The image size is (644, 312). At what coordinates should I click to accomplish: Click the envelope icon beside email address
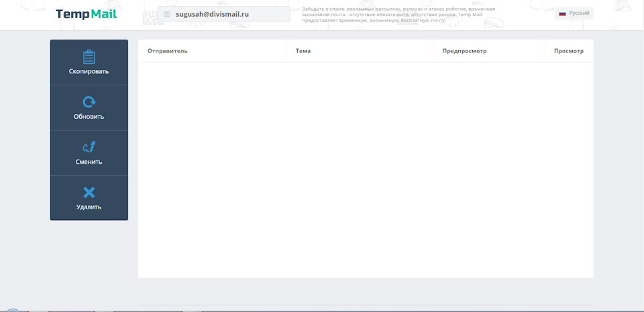pyautogui.click(x=167, y=14)
